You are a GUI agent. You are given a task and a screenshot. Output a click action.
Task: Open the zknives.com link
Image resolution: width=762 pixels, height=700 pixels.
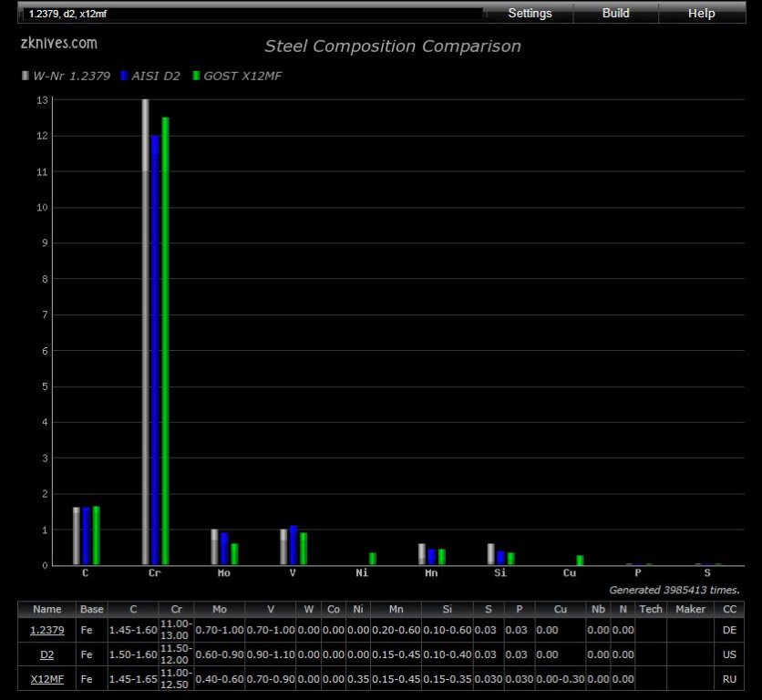[58, 43]
